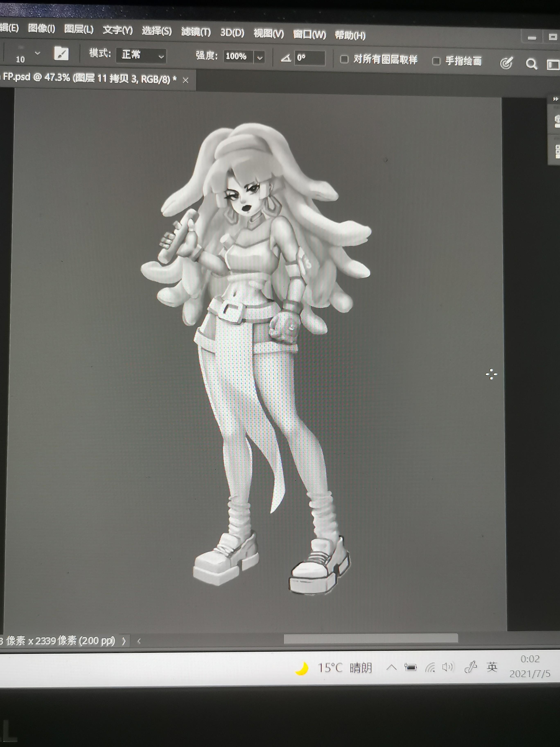
Task: Open the 滤镜(T) menu
Action: coord(196,32)
